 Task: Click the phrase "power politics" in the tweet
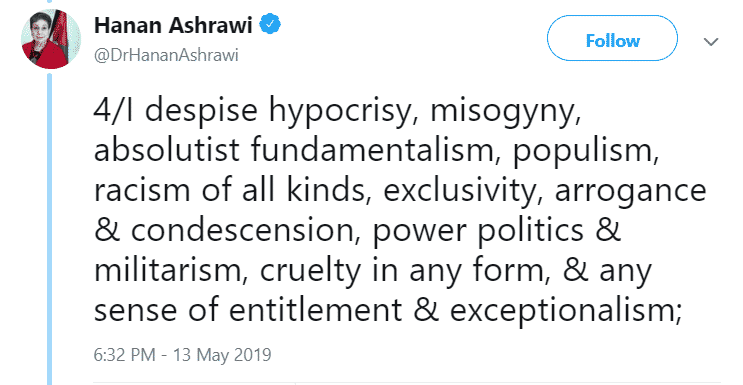478,231
